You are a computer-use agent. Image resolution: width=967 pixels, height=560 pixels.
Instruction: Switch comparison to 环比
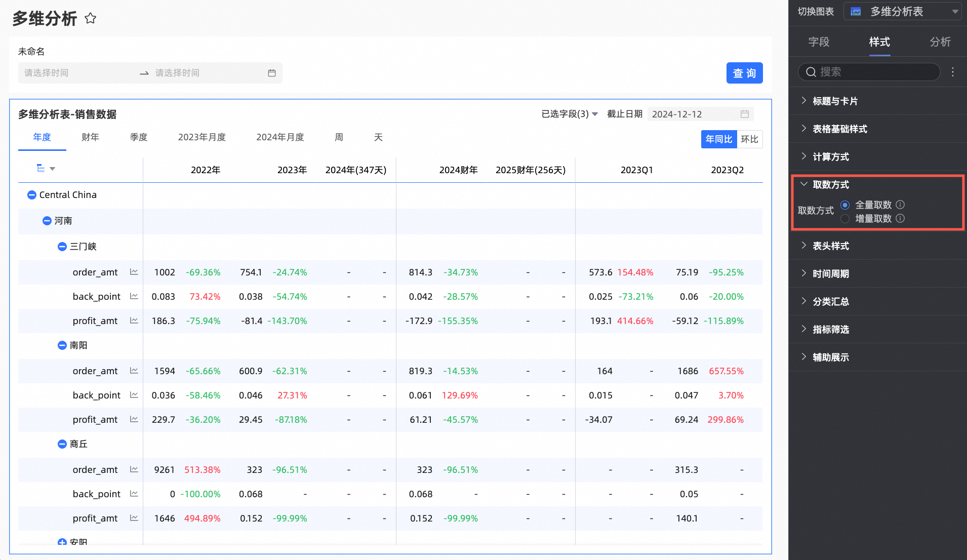pyautogui.click(x=749, y=139)
